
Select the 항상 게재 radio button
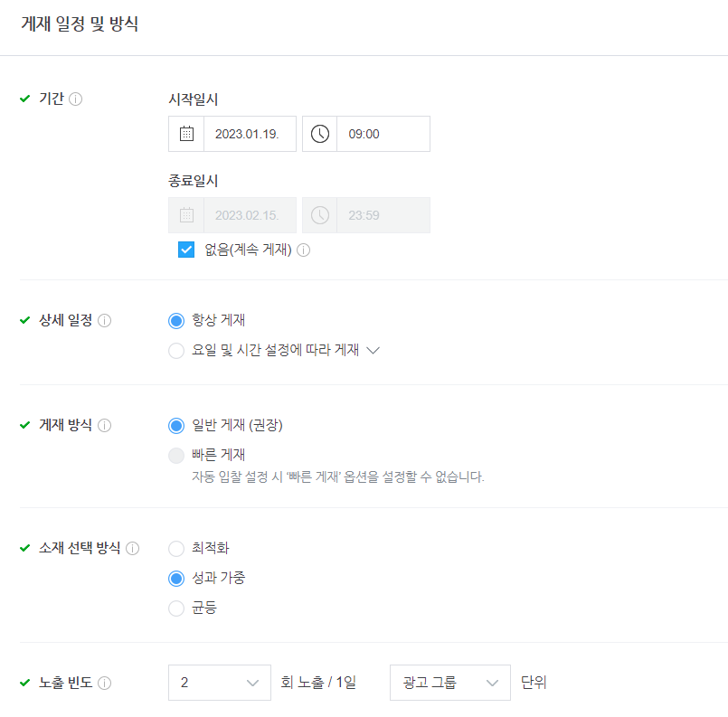(x=176, y=321)
